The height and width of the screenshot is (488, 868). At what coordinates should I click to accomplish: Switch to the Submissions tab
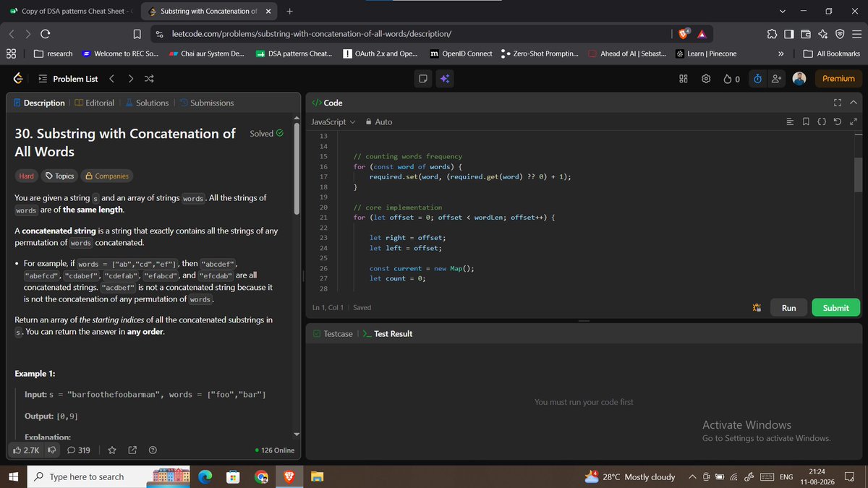[206, 103]
